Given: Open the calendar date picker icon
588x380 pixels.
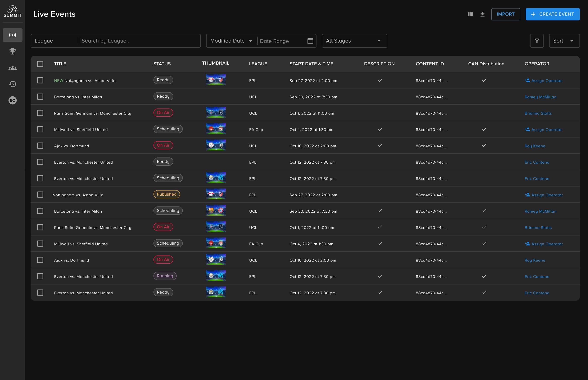Looking at the screenshot, I should click(310, 41).
